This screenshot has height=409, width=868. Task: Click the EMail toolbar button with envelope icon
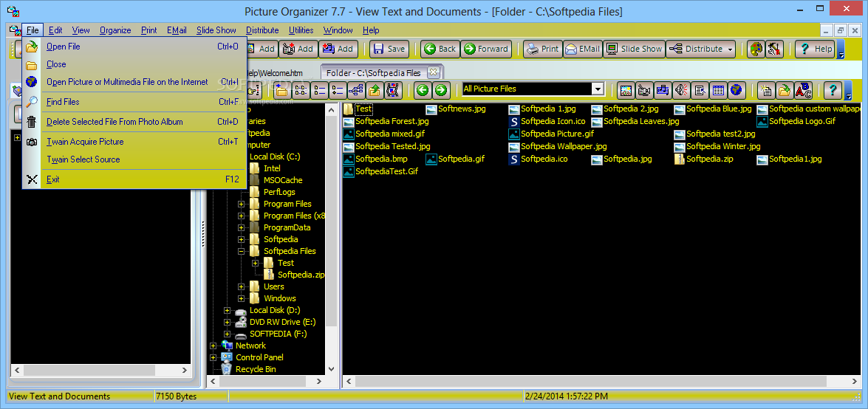(582, 49)
